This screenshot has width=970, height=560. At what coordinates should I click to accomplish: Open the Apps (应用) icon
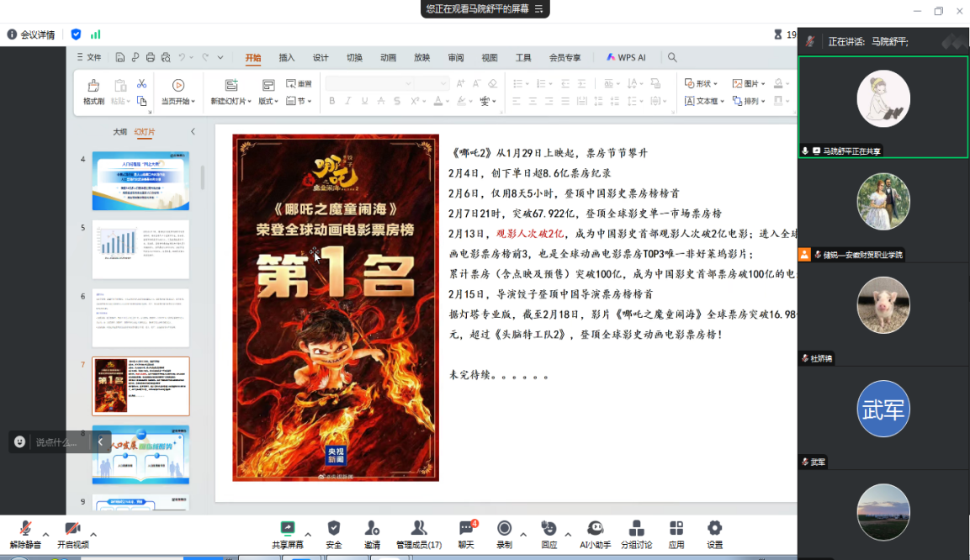coord(676,533)
